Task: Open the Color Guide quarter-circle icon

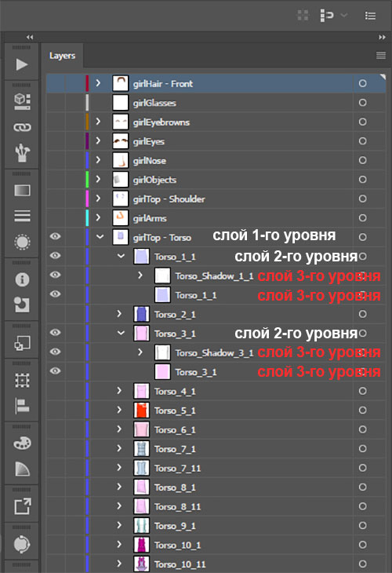Action: click(22, 469)
